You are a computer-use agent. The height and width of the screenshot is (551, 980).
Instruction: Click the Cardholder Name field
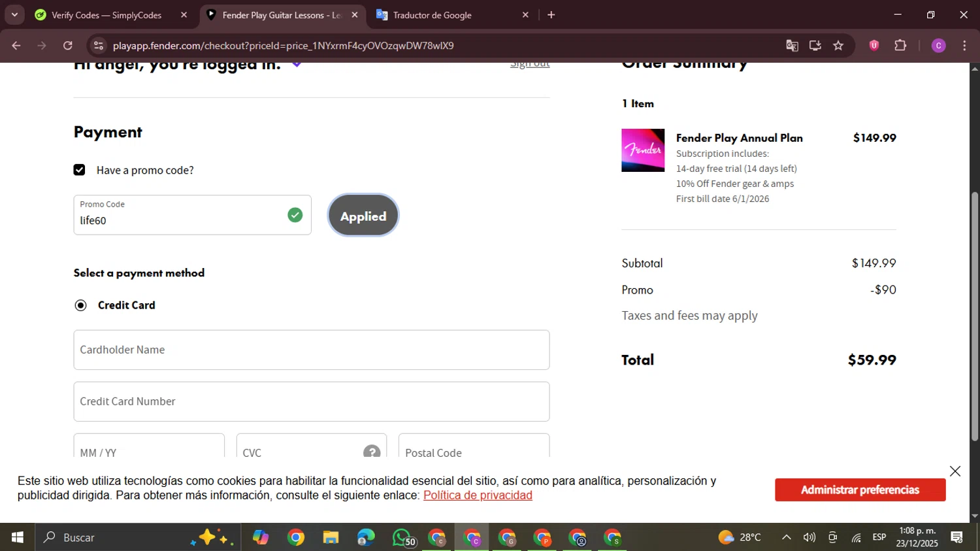(312, 350)
